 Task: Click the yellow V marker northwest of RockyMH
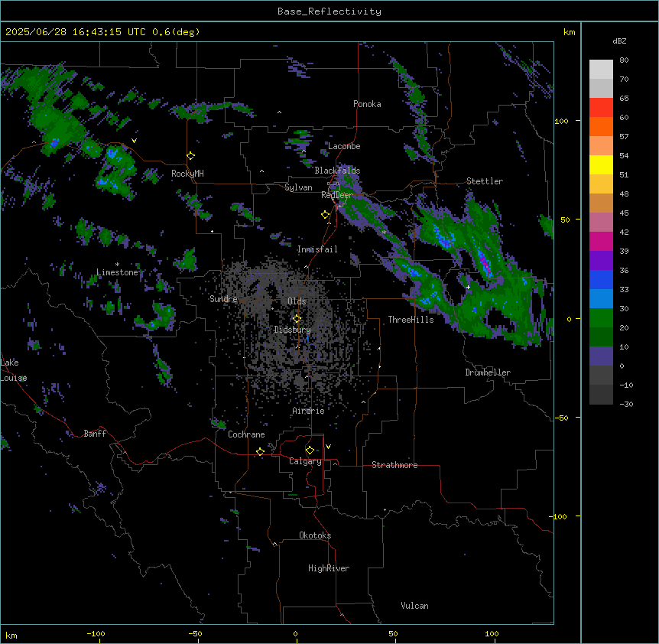point(134,141)
